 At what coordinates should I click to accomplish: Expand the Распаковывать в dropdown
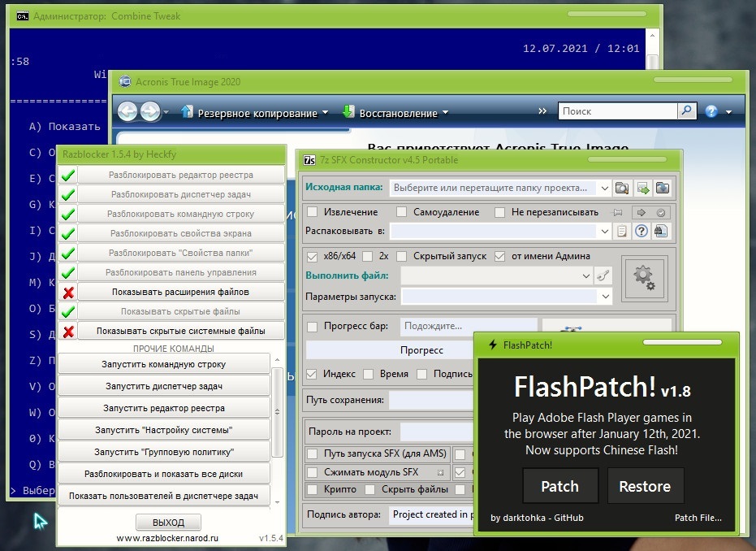click(x=604, y=232)
